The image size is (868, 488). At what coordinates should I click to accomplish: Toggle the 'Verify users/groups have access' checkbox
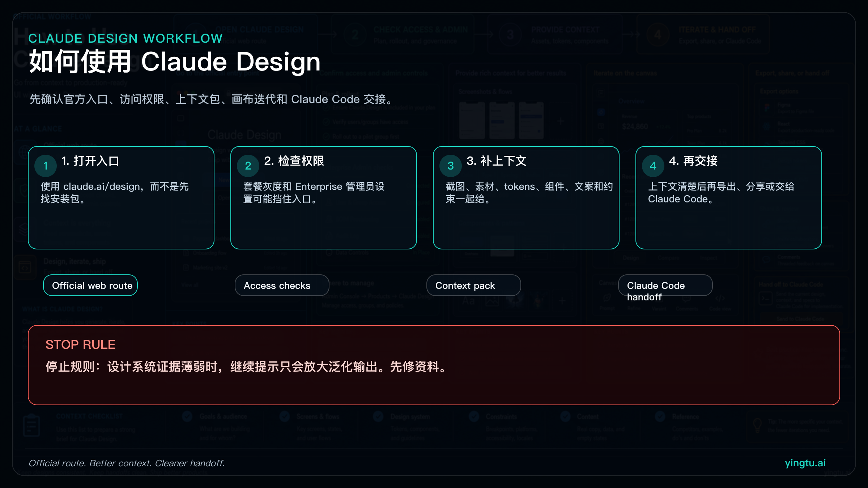(326, 121)
